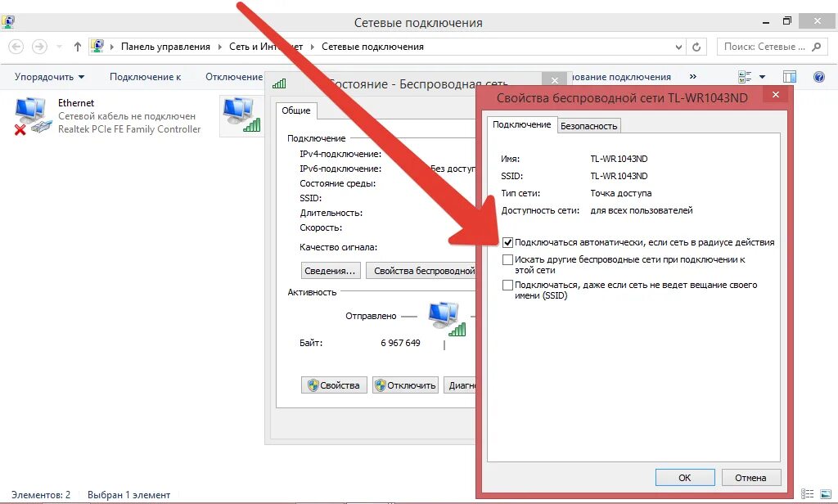
Task: Click 'Элементов: 2' in status bar
Action: coord(41,495)
